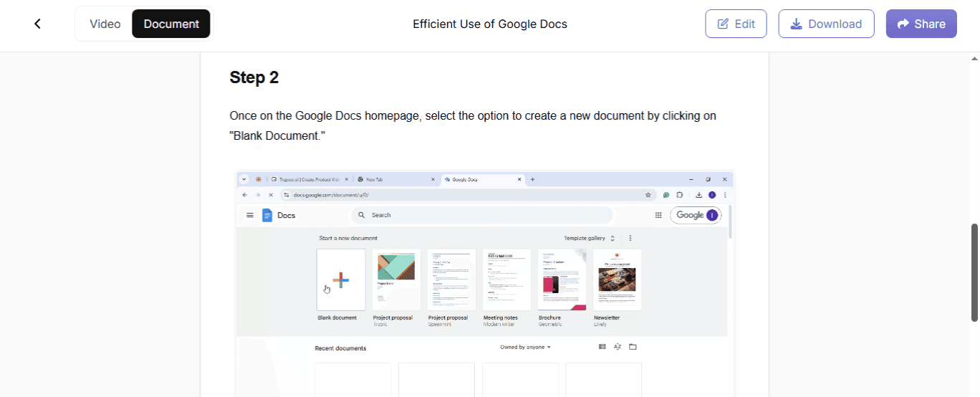Viewport: 980px width, 397px height.
Task: Click the blue Docs logo in the screenshot
Action: [267, 215]
